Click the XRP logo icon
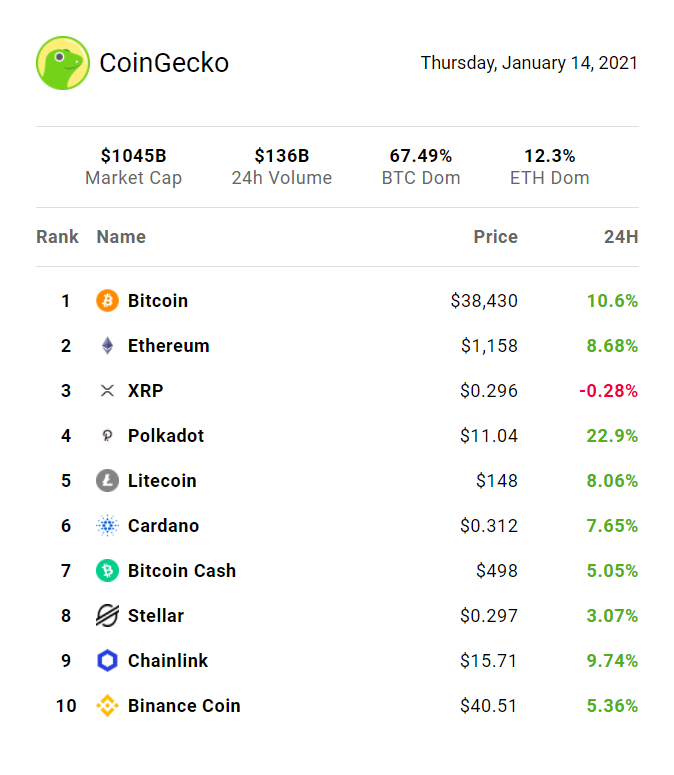Screen dimensions: 674x775 (107, 391)
